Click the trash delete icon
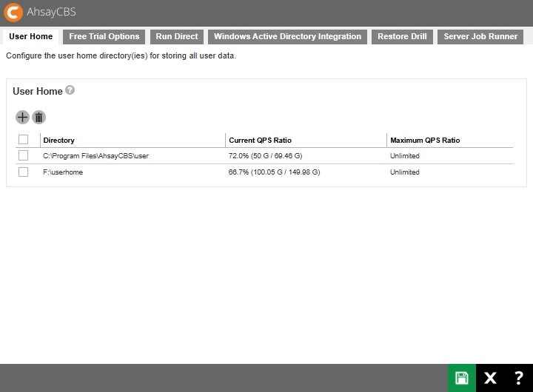Viewport: 533px width, 392px height. 38,117
